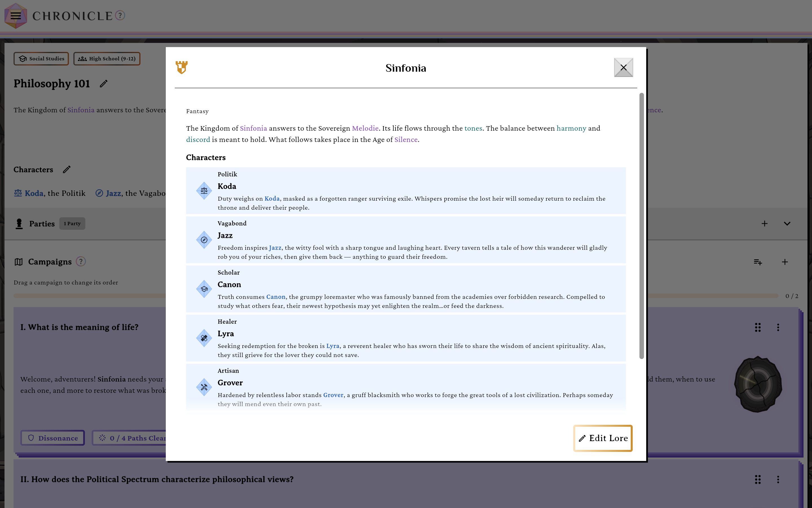The width and height of the screenshot is (812, 508).
Task: Open the hamburger menu in the Chronicle header
Action: (x=16, y=16)
